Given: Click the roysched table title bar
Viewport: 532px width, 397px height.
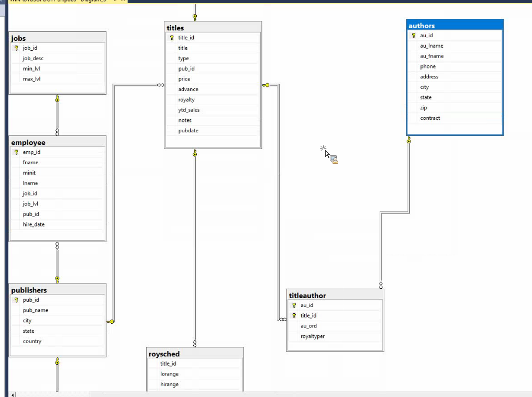Looking at the screenshot, I should click(195, 354).
